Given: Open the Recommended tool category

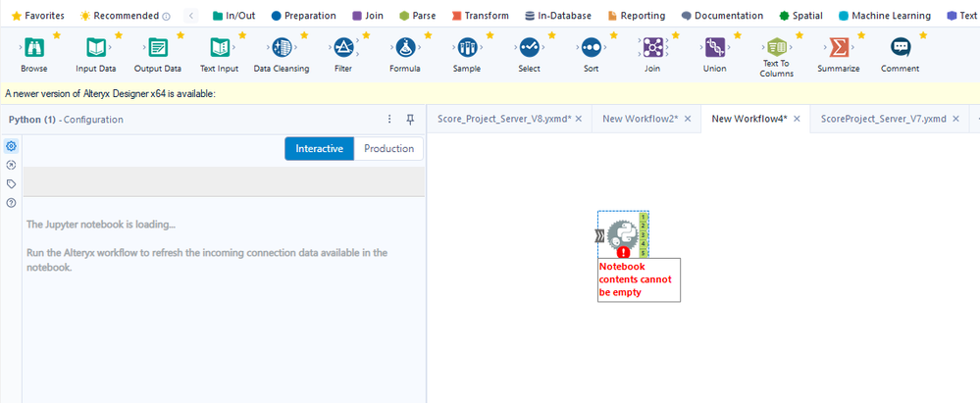Looking at the screenshot, I should coord(119,16).
